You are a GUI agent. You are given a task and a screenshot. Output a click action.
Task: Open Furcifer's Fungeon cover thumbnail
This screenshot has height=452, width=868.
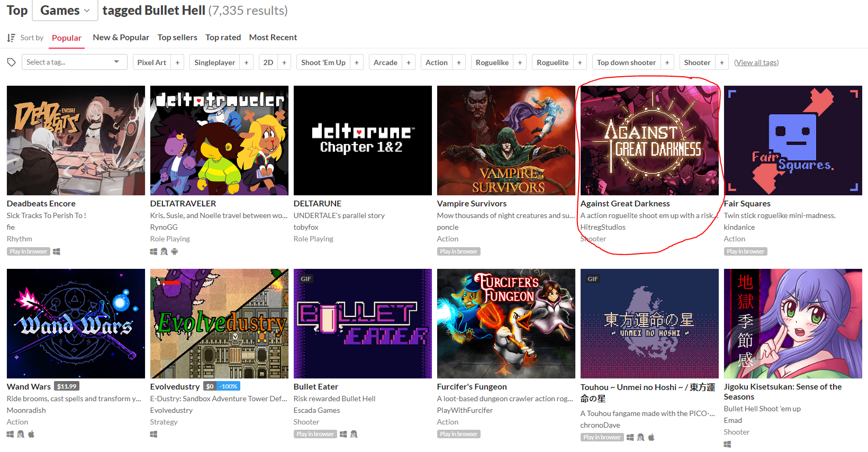(506, 323)
